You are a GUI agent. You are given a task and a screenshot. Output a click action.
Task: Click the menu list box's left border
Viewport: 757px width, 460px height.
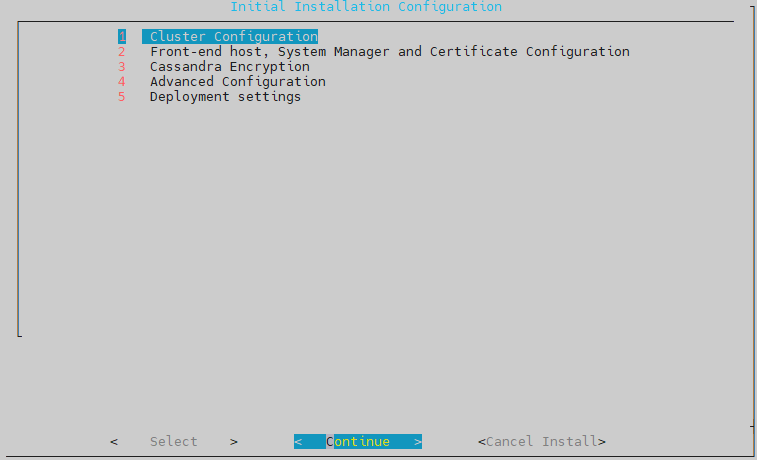click(18, 180)
